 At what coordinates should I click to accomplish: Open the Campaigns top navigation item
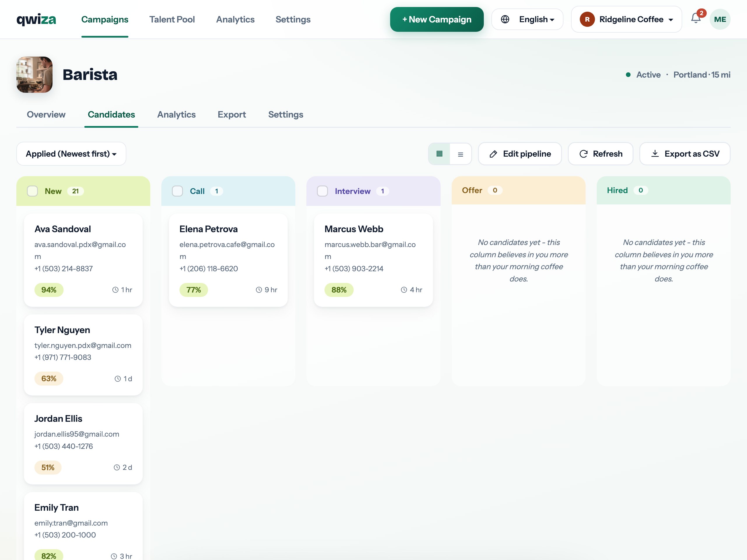[x=105, y=19]
